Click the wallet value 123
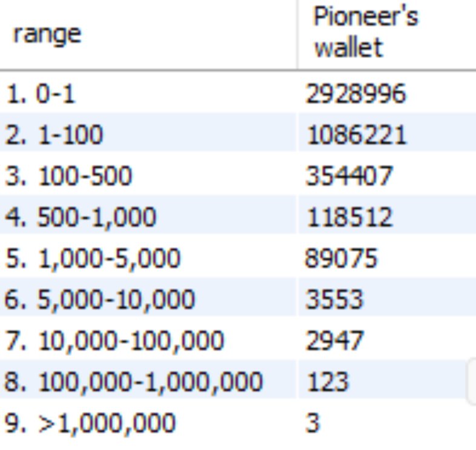This screenshot has width=476, height=450. [328, 382]
